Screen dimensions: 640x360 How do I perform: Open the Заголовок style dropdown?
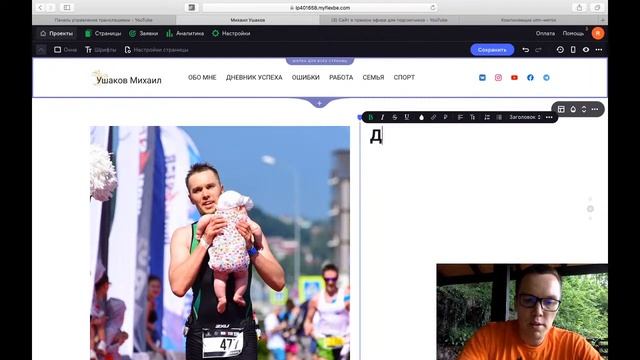524,117
